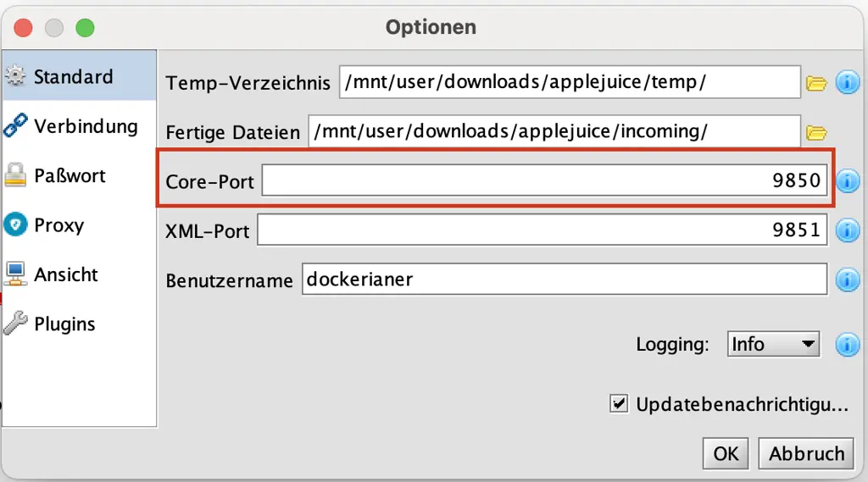Click the info icon beside Logging dropdown
The image size is (868, 482).
(847, 345)
